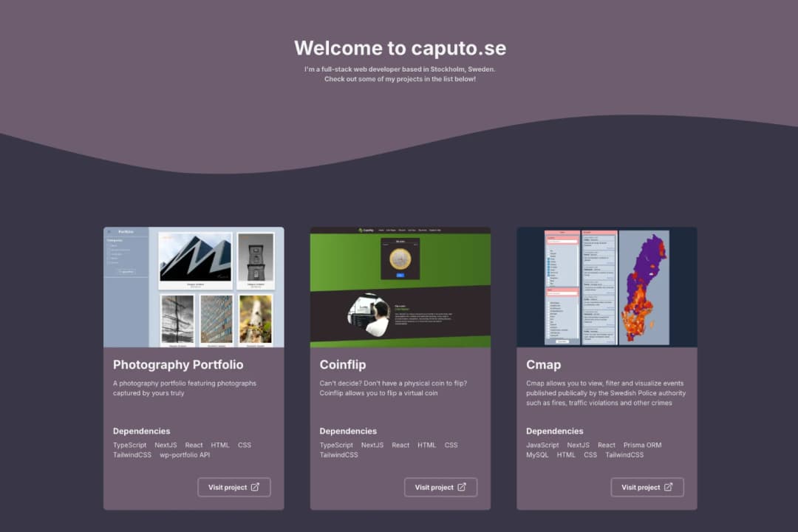The height and width of the screenshot is (532, 798).
Task: Open the Coinflip project thumbnail
Action: click(400, 287)
